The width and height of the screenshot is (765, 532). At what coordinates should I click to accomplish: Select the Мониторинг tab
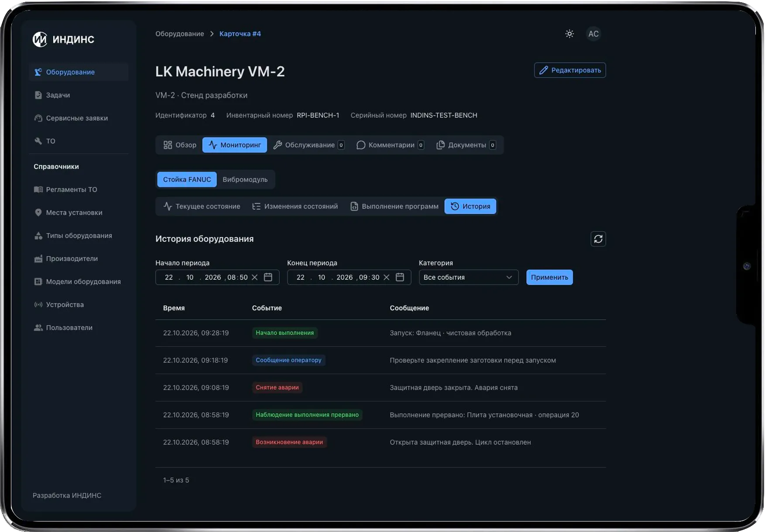tap(234, 145)
